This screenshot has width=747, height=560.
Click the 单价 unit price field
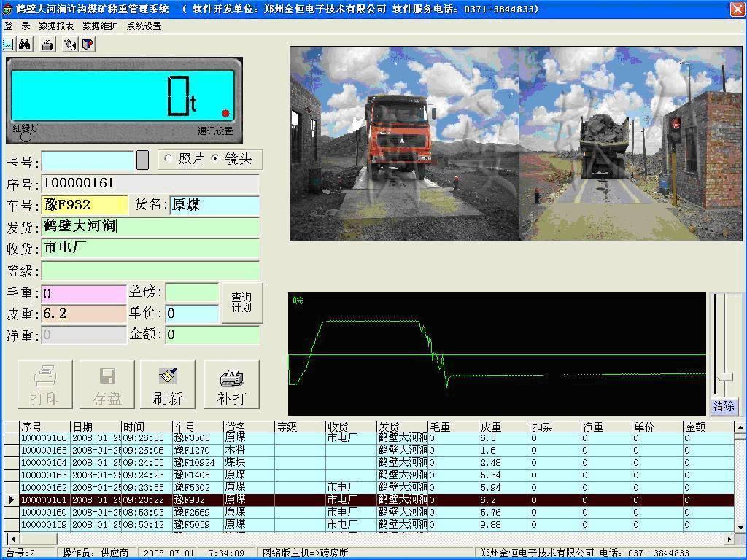pos(192,313)
